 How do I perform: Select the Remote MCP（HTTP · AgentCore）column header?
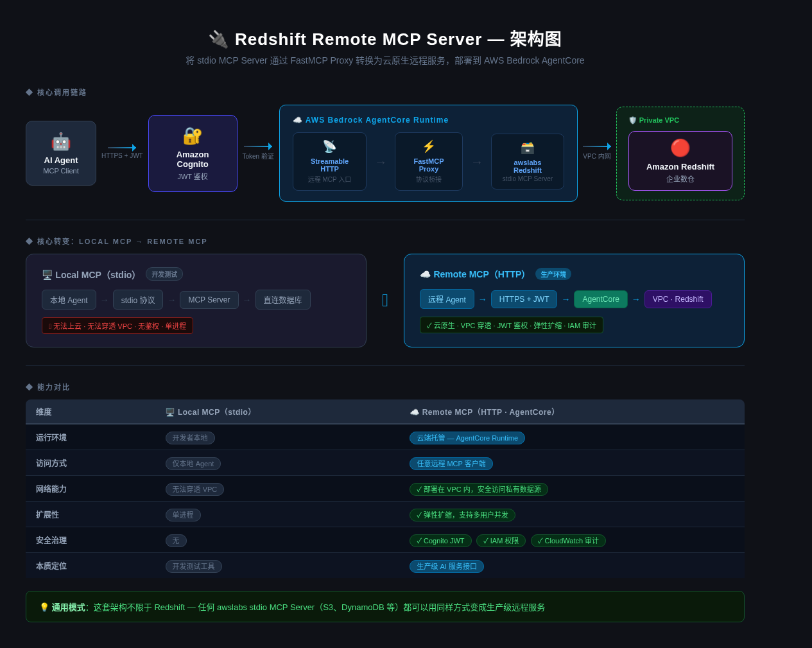point(481,412)
